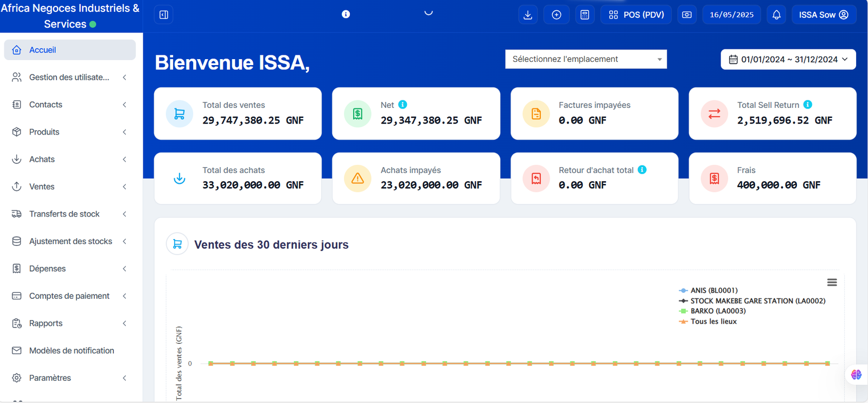Click the download icon in top bar
The image size is (868, 403).
[x=528, y=15]
